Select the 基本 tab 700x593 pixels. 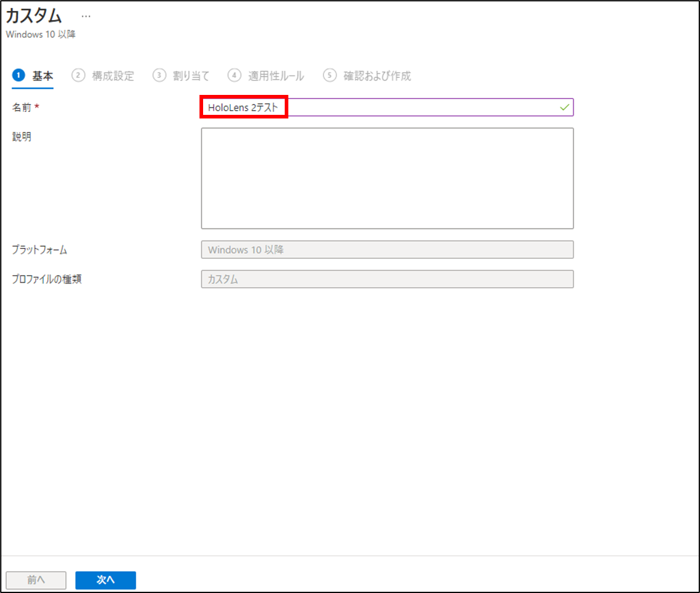[33, 76]
